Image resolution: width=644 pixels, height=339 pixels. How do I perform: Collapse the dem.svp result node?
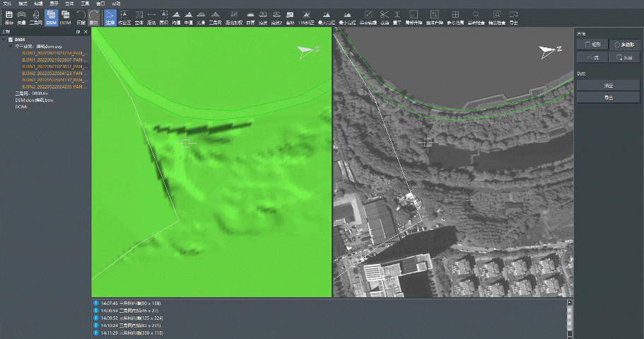10,46
